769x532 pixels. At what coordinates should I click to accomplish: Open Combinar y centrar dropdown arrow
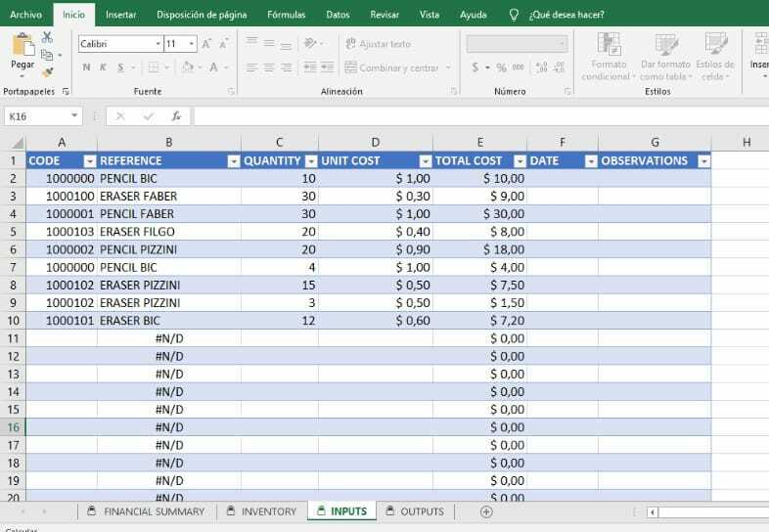pos(448,67)
